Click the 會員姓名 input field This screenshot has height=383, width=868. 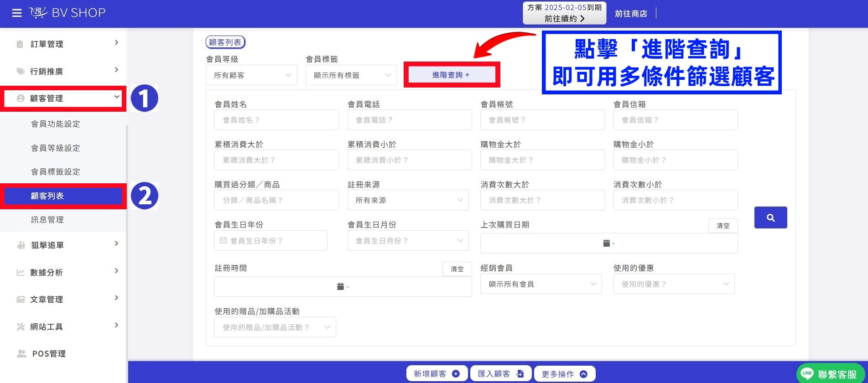(277, 120)
